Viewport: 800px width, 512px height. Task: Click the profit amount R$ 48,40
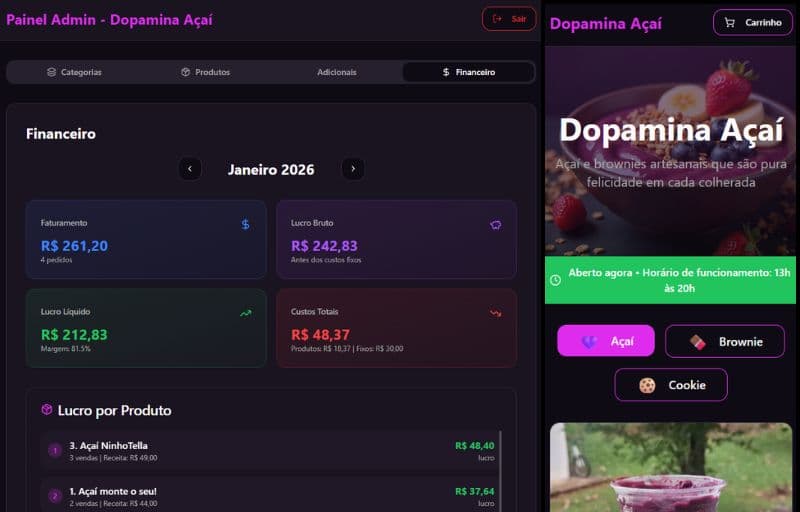pos(474,446)
